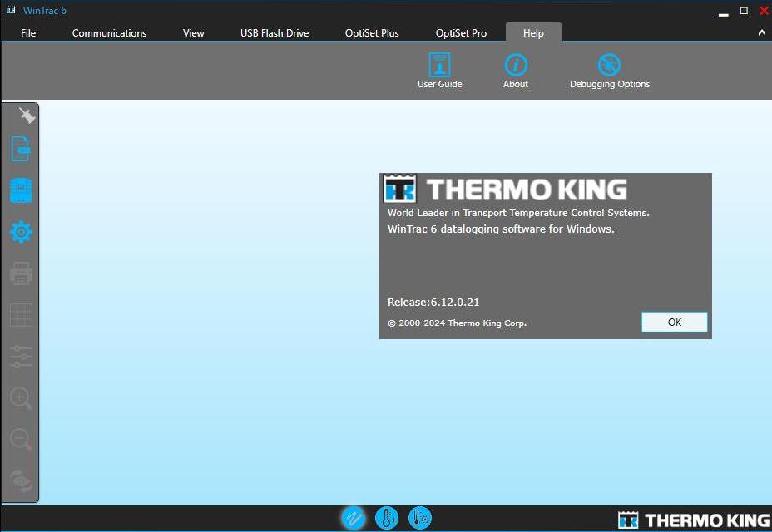Click the Thermo King logo in About dialog
The width and height of the screenshot is (772, 532).
(x=506, y=189)
